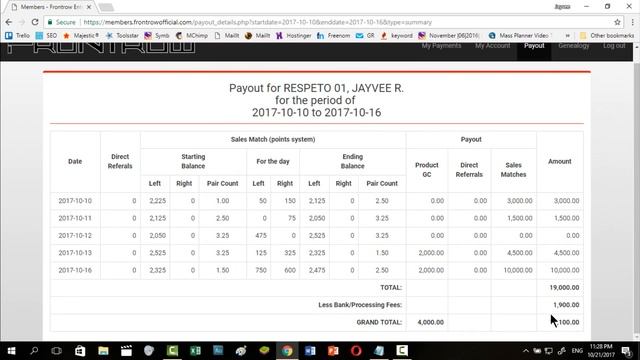The width and height of the screenshot is (640, 360).
Task: Open the Genealogy menu item
Action: coord(573,46)
